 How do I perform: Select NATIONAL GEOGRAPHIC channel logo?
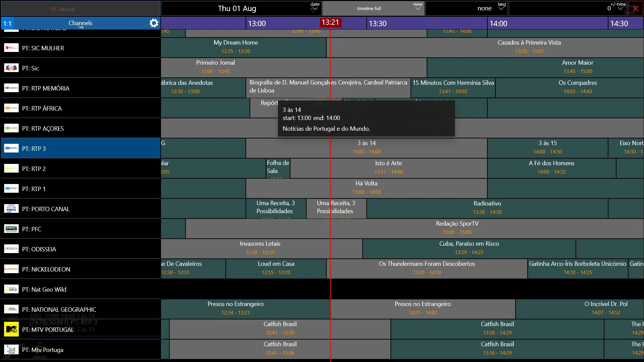coord(11,309)
